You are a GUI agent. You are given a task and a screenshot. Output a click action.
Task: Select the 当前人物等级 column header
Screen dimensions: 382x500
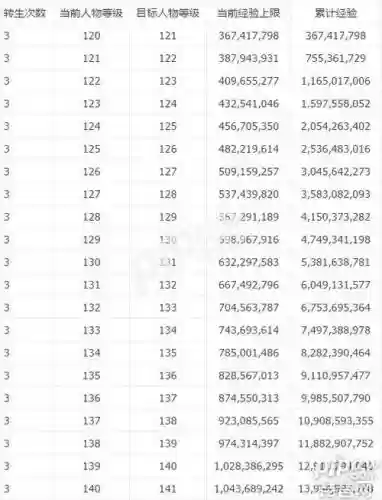coord(91,13)
